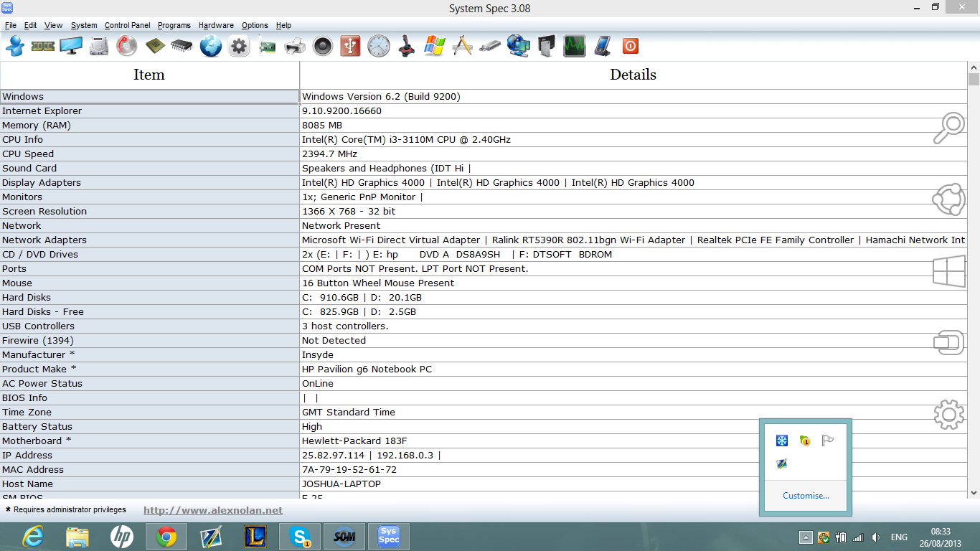Click the scrollbar down arrow
This screenshot has height=551, width=980.
(974, 493)
